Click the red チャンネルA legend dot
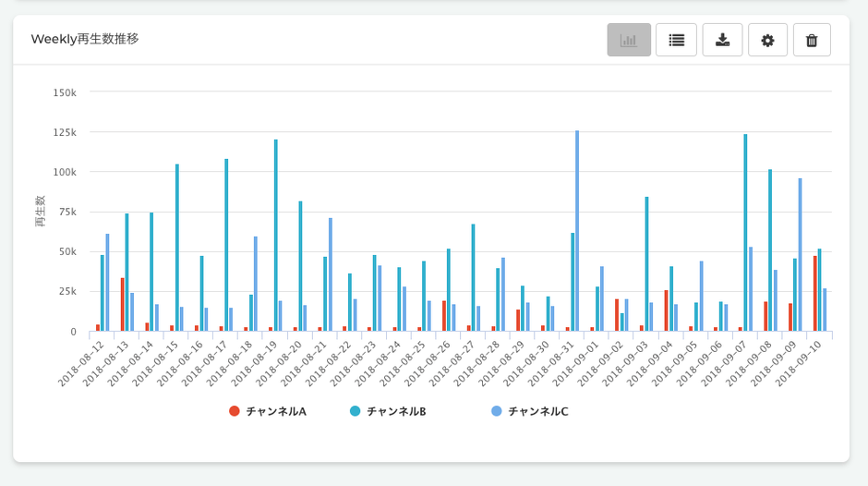Viewport: 868px width, 486px height. click(x=235, y=411)
